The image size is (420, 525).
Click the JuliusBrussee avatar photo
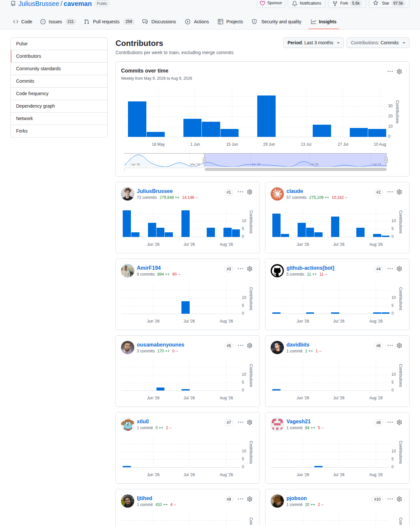click(x=128, y=194)
